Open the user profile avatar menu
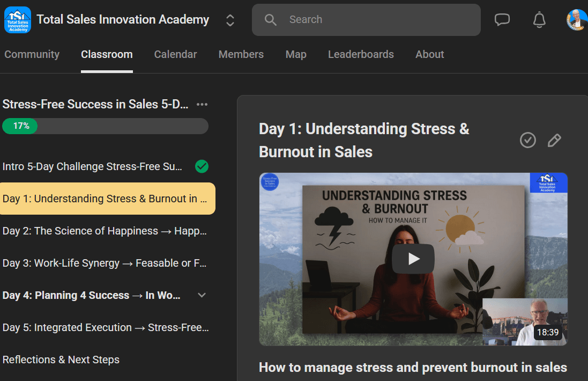 coord(577,20)
